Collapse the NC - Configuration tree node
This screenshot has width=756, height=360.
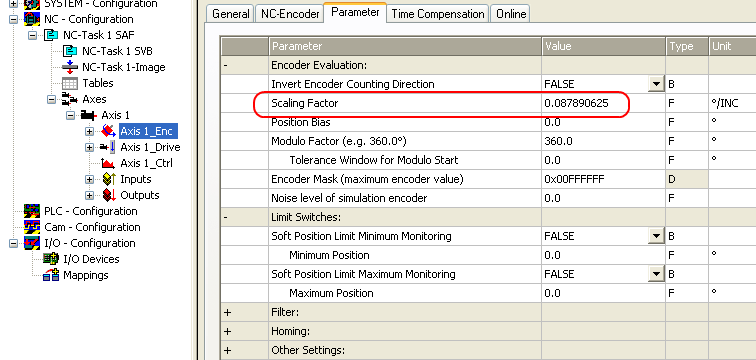[14, 20]
